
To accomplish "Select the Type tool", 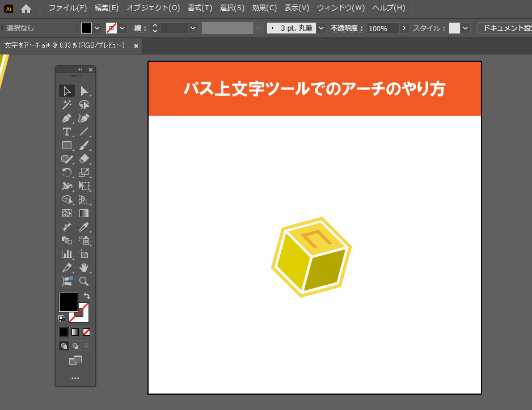I will 67,132.
